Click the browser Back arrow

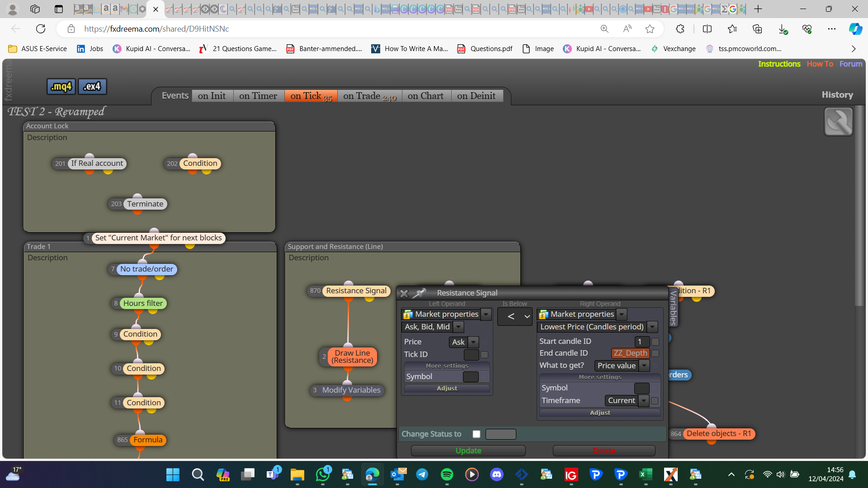(16, 29)
